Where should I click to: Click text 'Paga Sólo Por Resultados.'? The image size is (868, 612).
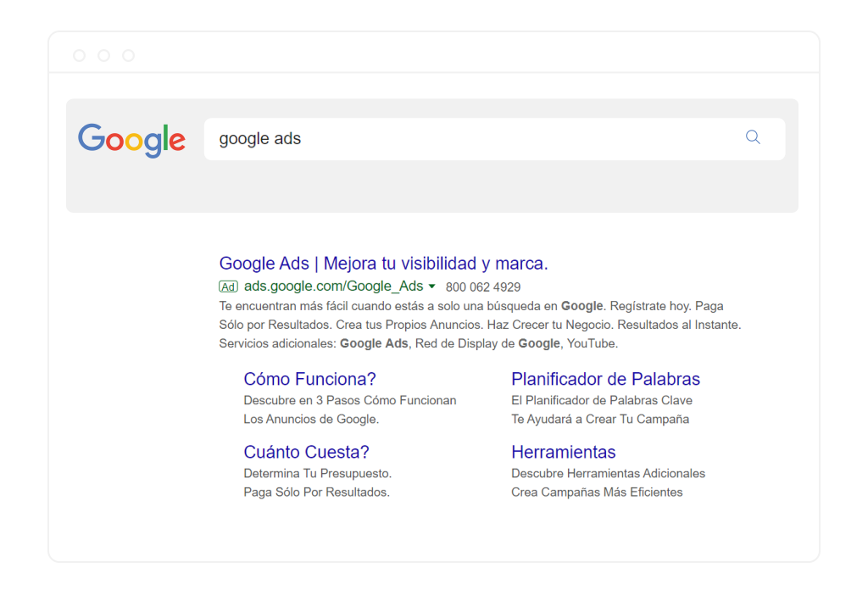[317, 492]
